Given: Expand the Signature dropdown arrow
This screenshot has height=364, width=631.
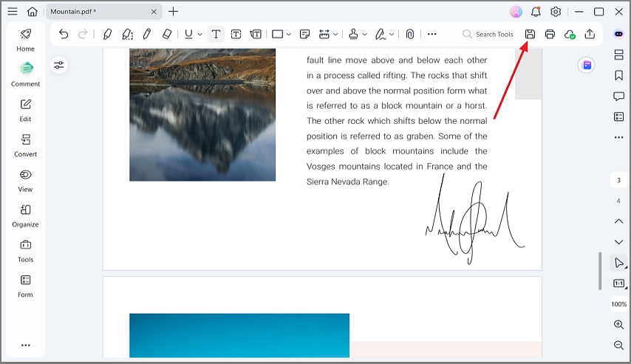Looking at the screenshot, I should 392,35.
